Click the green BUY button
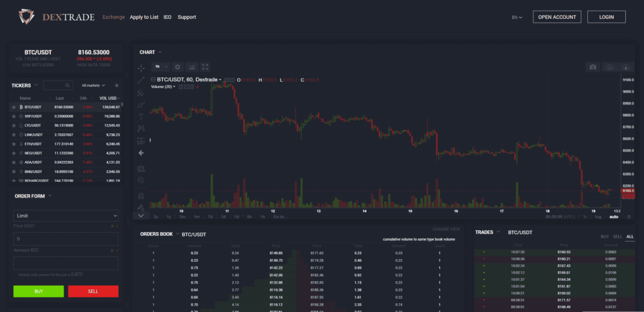The image size is (644, 312). (38, 291)
